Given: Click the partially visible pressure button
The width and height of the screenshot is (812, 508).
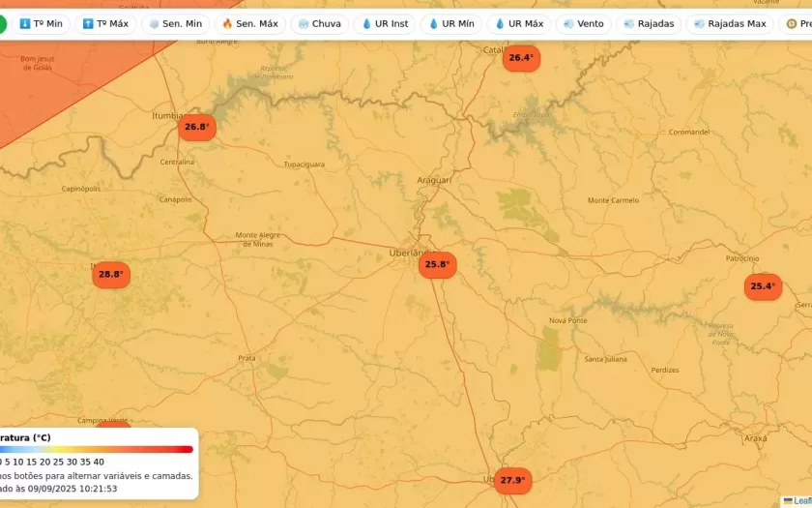Looking at the screenshot, I should [797, 24].
